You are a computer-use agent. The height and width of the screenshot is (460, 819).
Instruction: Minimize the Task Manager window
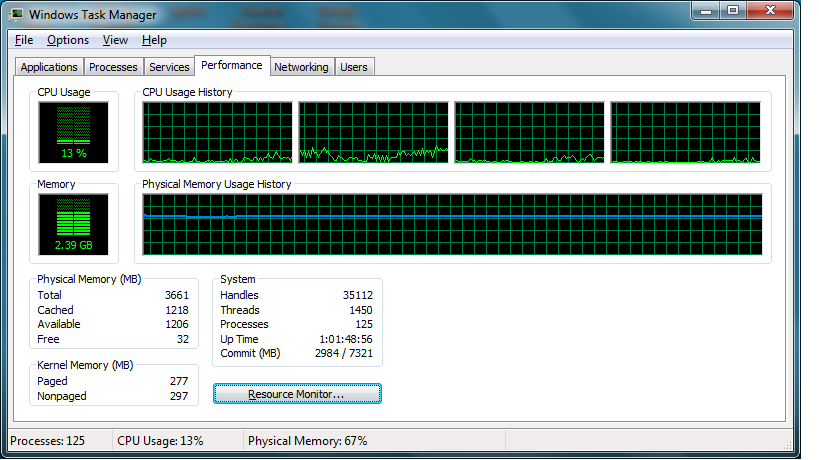(x=706, y=10)
